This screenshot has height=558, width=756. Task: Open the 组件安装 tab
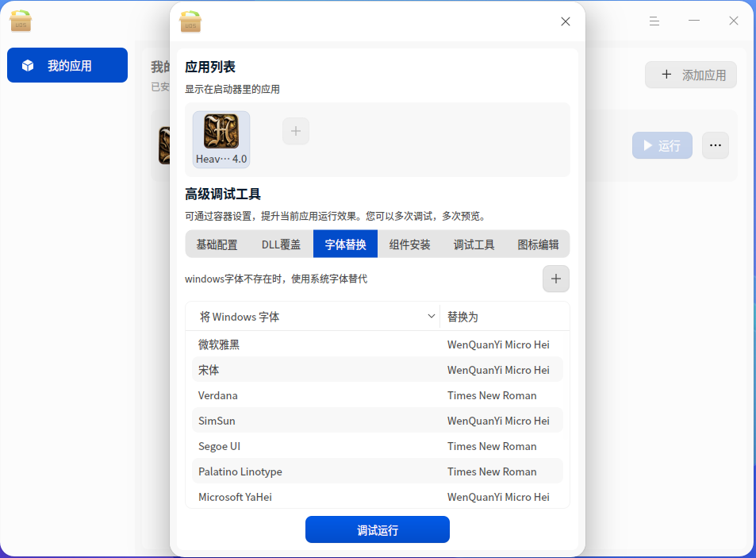click(x=409, y=244)
